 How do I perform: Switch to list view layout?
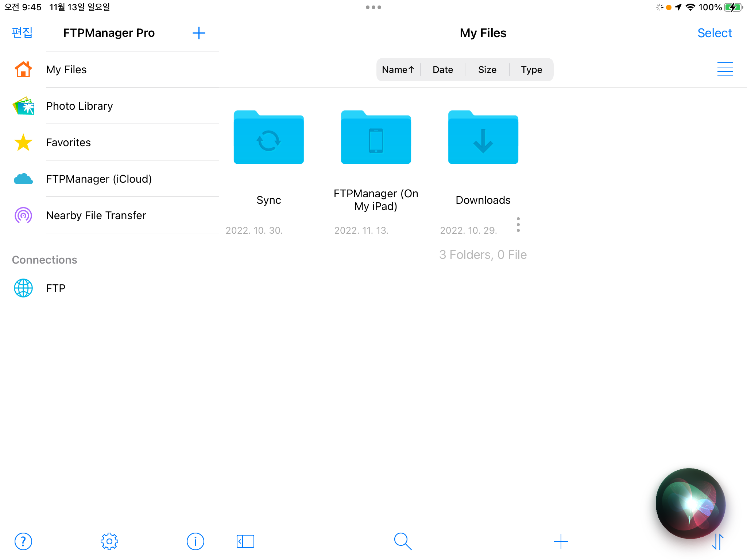(725, 69)
